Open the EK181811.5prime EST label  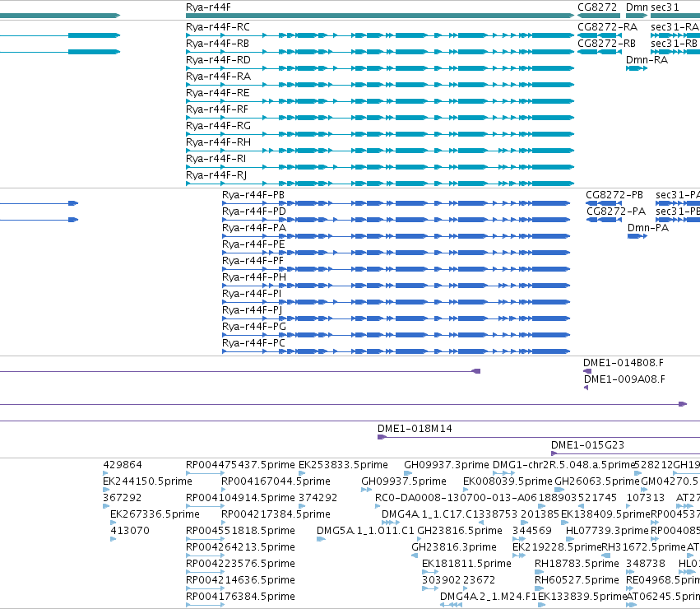(x=466, y=565)
